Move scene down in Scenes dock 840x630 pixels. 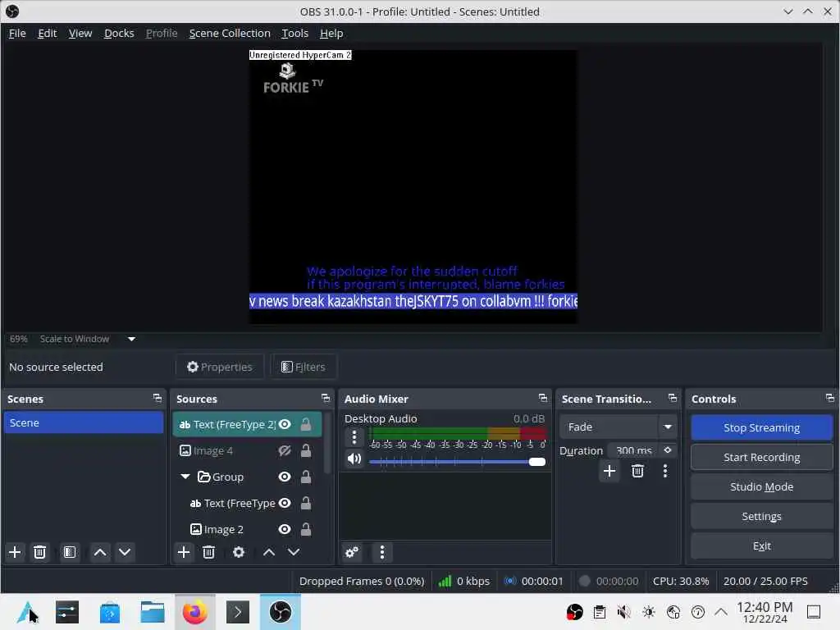(x=125, y=552)
